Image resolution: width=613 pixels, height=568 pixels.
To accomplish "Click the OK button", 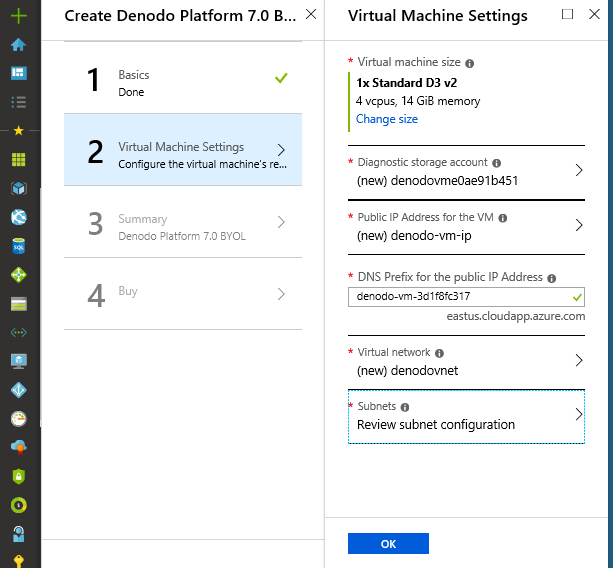I will (388, 543).
